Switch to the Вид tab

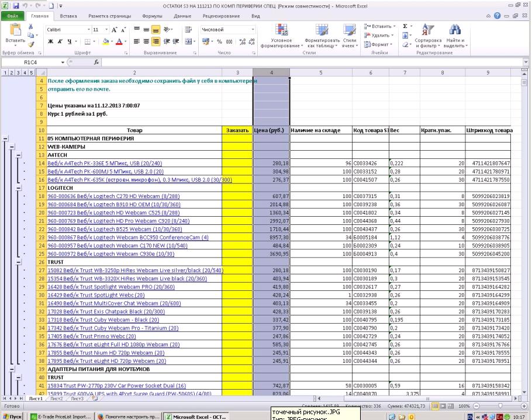255,16
